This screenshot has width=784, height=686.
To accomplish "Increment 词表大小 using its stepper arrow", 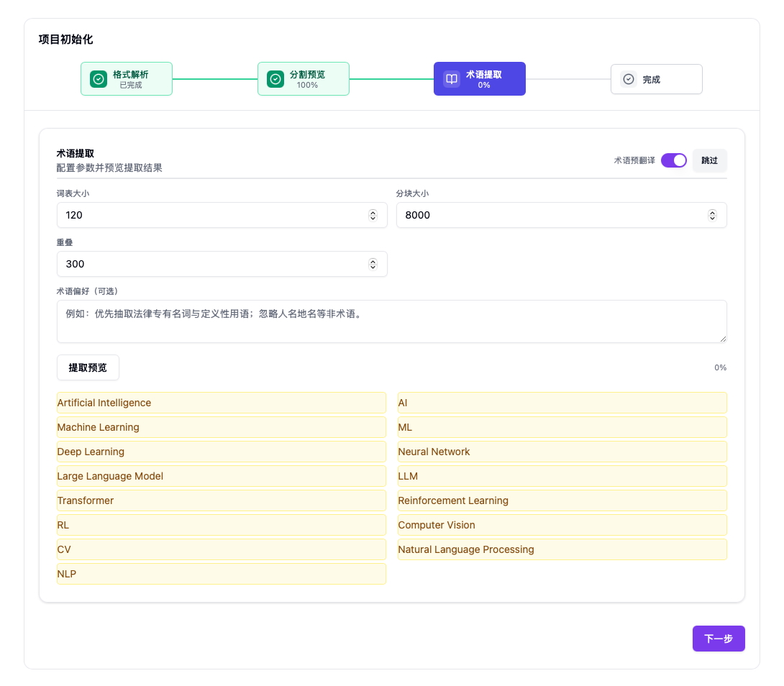I will tap(373, 212).
